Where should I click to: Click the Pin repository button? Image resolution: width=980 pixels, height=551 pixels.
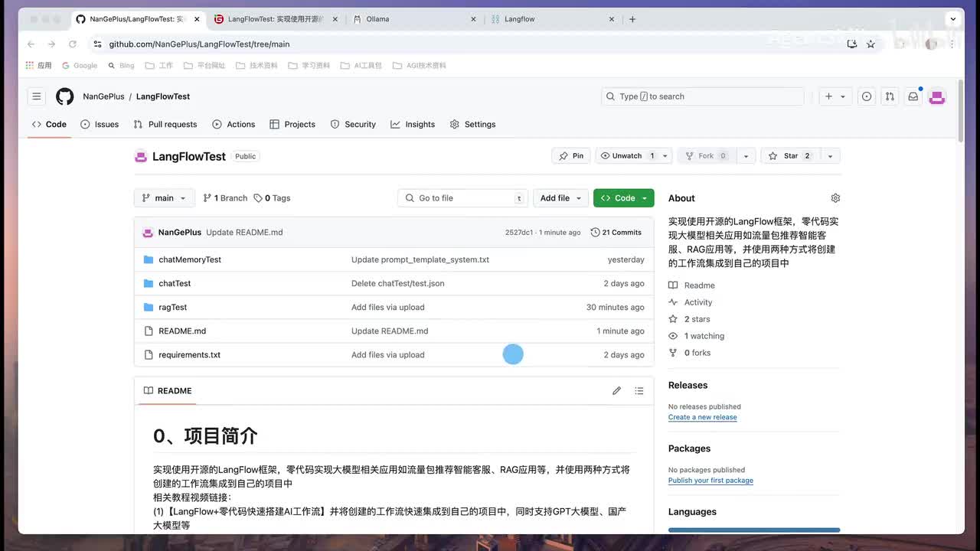click(x=571, y=155)
